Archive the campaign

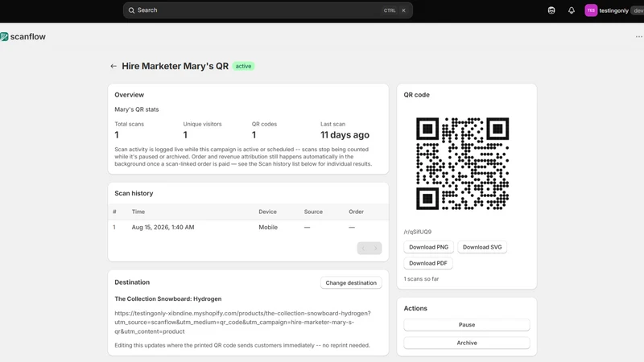pos(467,343)
